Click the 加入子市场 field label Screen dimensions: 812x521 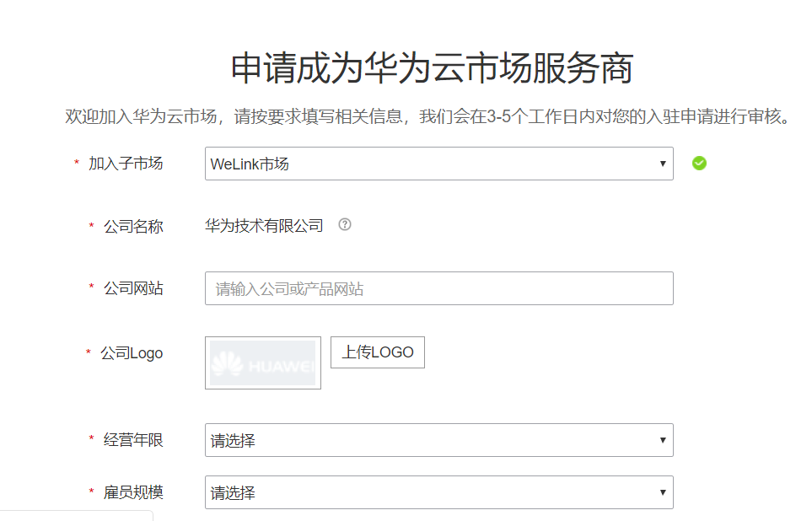click(126, 164)
